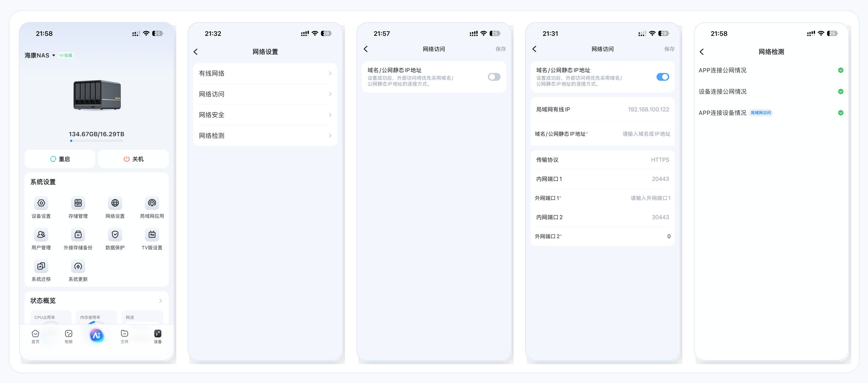Click 内网端口1 value 20443

coord(660,179)
